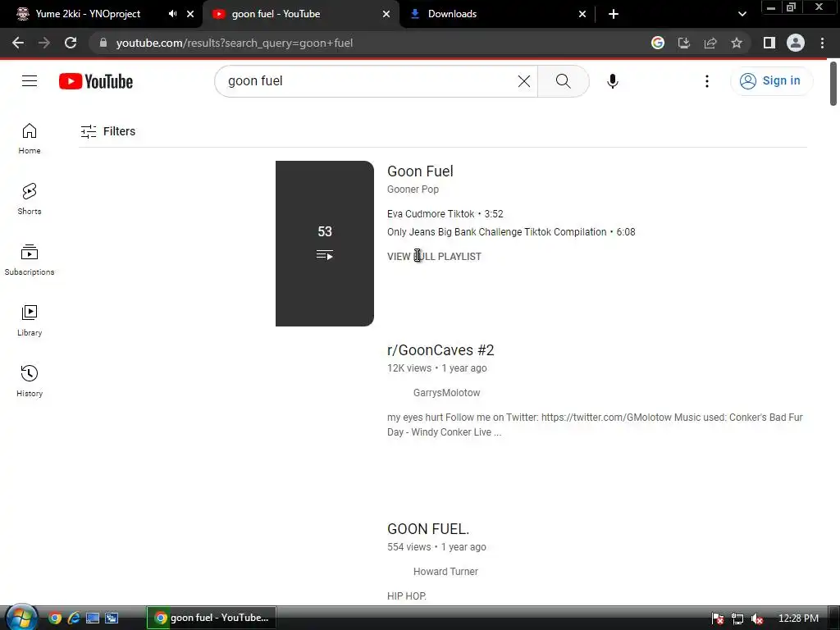Share this page icon
840x630 pixels.
tap(710, 43)
